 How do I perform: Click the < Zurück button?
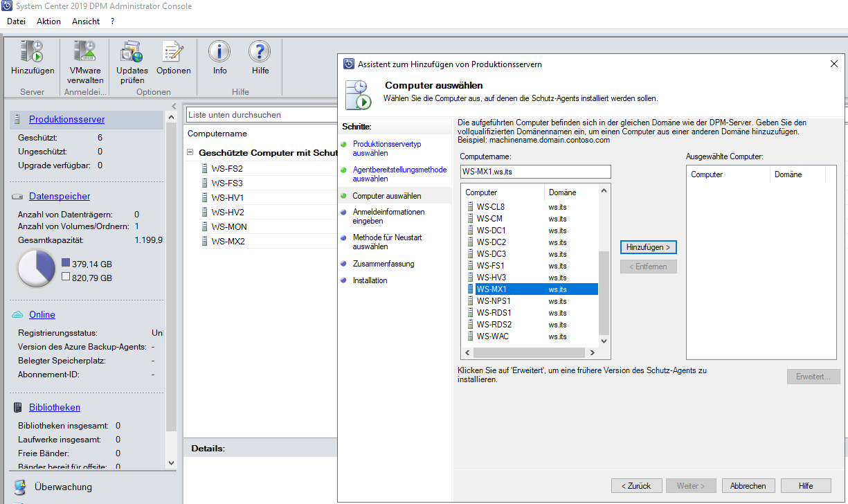point(637,485)
